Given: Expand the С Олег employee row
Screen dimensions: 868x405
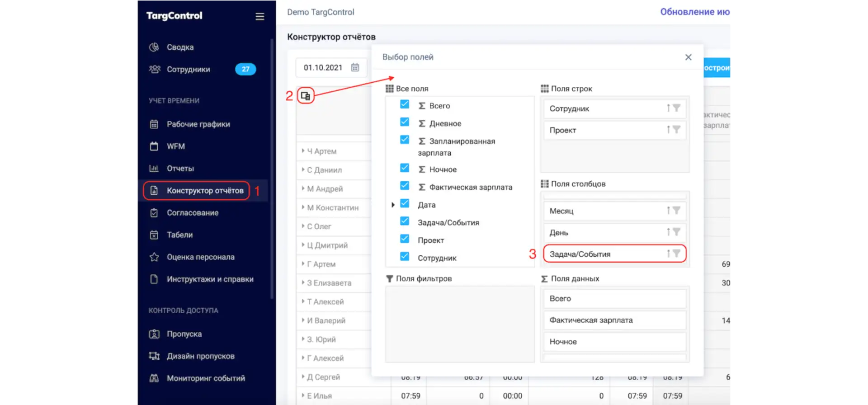Looking at the screenshot, I should coord(303,226).
